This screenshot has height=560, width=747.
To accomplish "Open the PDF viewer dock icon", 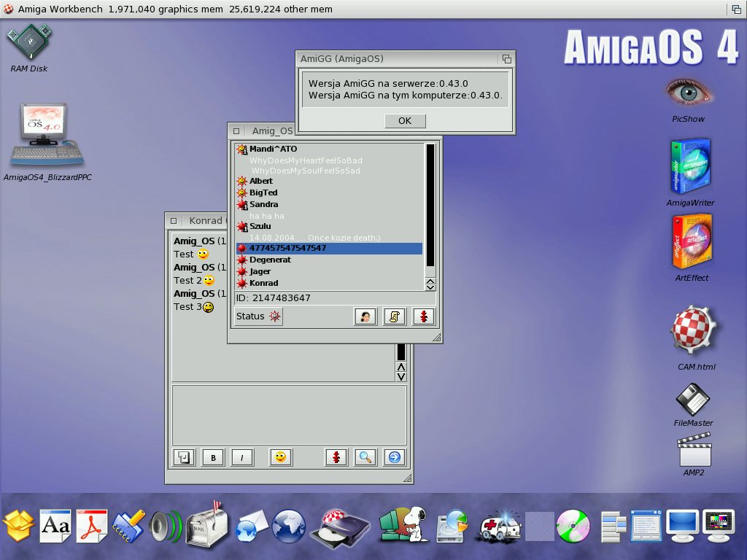I will [92, 526].
